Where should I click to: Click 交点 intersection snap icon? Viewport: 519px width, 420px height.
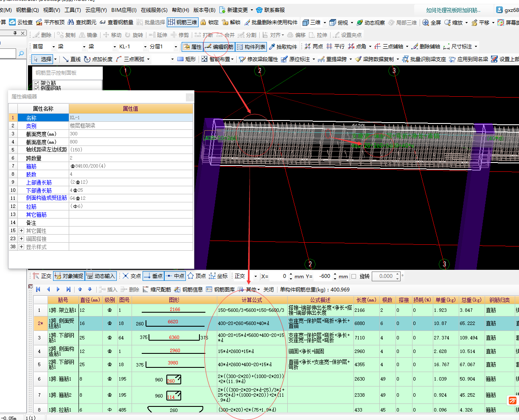(132, 276)
